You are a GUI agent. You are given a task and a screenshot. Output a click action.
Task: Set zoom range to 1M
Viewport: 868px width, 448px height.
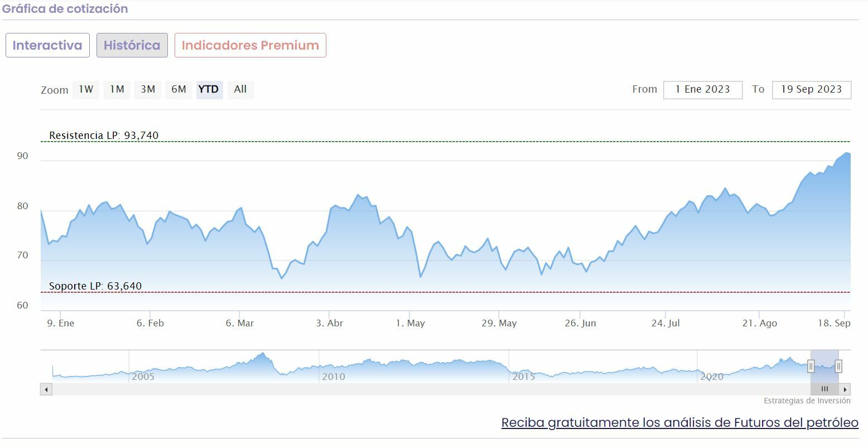(117, 89)
